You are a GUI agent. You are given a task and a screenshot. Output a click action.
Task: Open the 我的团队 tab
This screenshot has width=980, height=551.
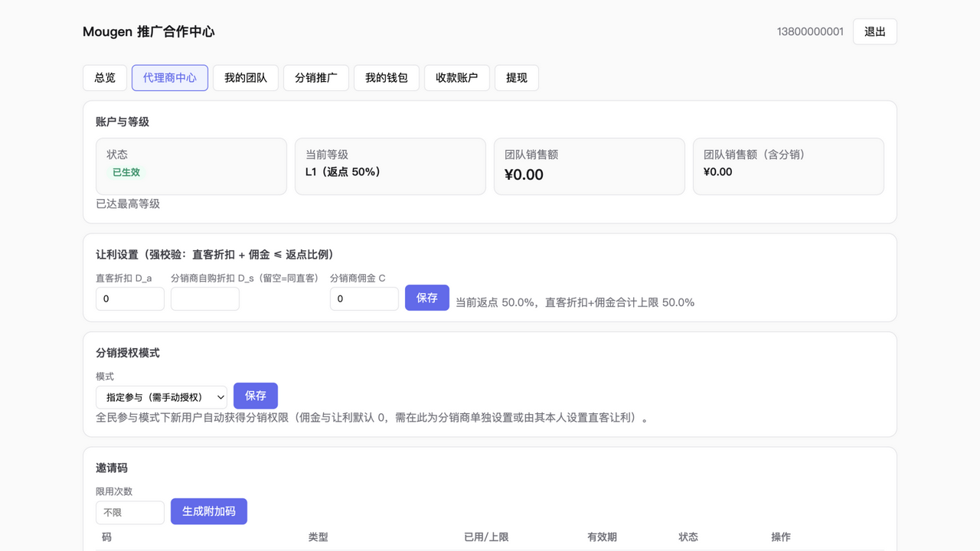[x=246, y=78]
